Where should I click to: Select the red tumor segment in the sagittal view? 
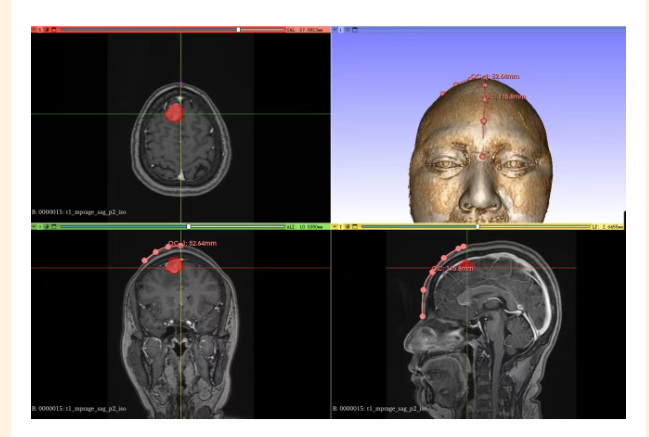tap(466, 264)
